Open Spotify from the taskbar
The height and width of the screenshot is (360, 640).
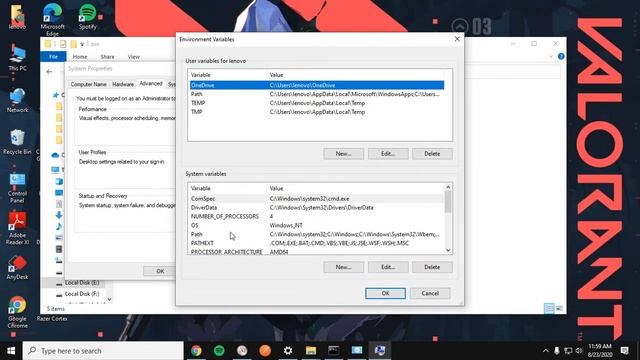click(x=219, y=351)
